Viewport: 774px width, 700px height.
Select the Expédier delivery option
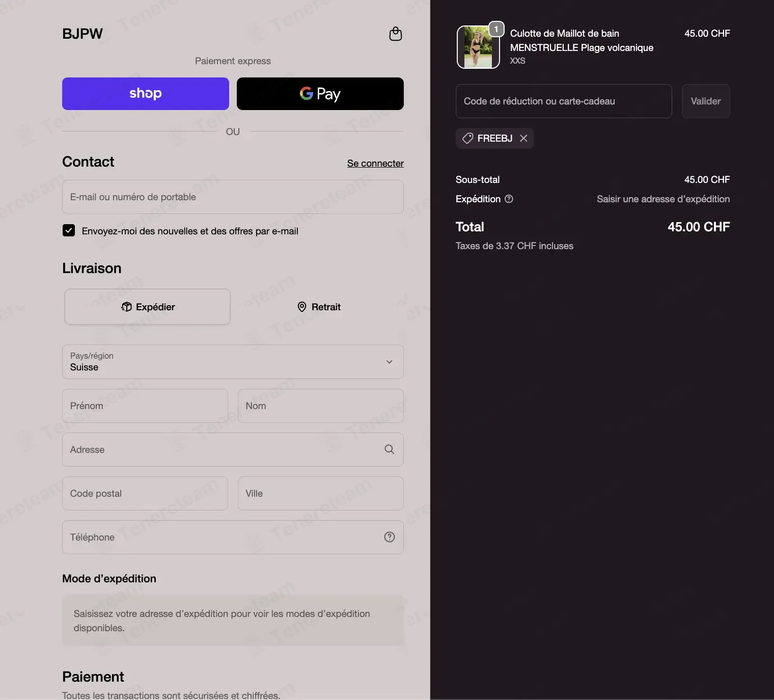pyautogui.click(x=147, y=307)
